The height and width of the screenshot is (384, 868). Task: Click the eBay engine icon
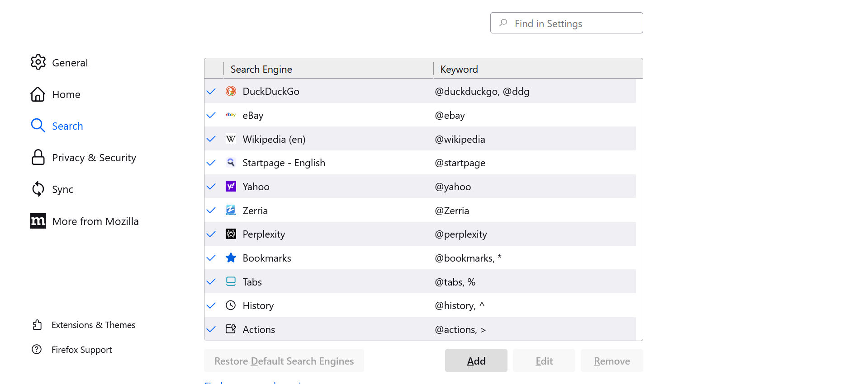pos(231,115)
